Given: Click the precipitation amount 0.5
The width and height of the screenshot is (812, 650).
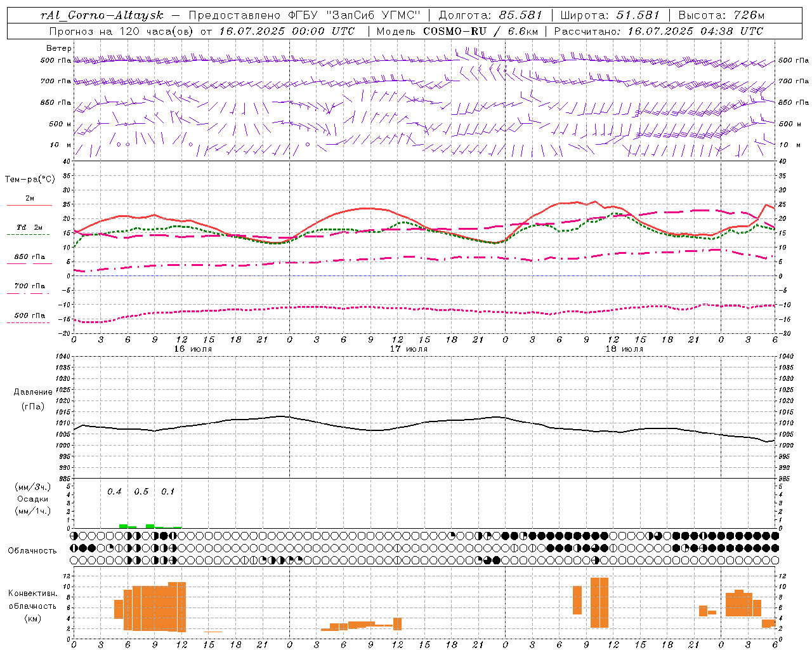Looking at the screenshot, I should tap(141, 491).
